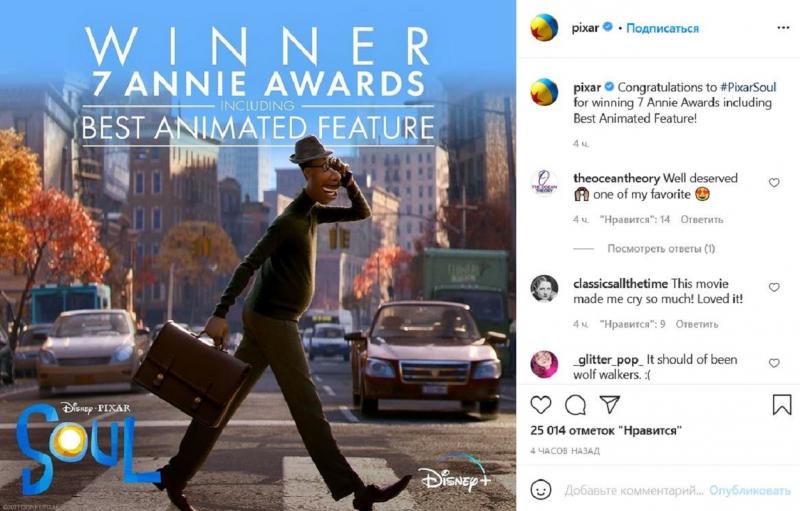Viewport: 800px width, 511px height.
Task: Focus the Добавьте комментарий input field
Action: coord(634,491)
